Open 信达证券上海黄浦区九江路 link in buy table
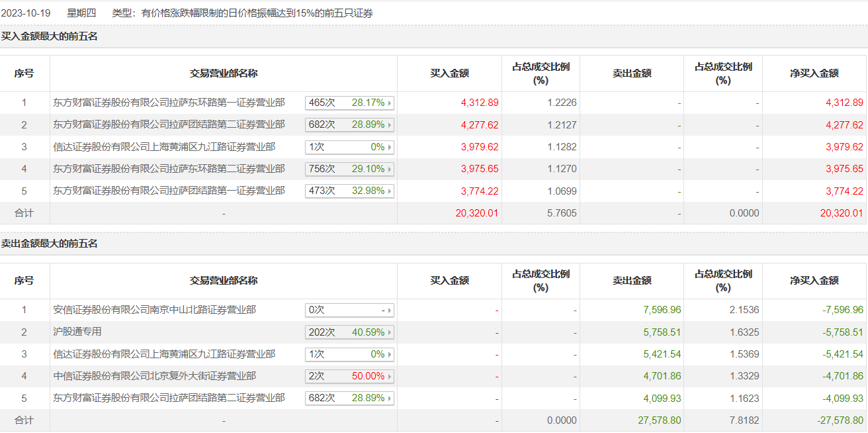868x433 pixels. pyautogui.click(x=164, y=147)
